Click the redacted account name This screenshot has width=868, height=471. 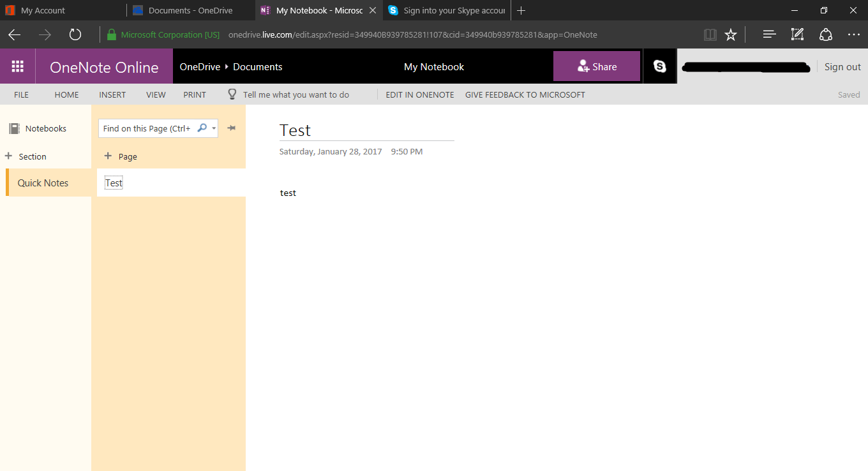coord(745,66)
